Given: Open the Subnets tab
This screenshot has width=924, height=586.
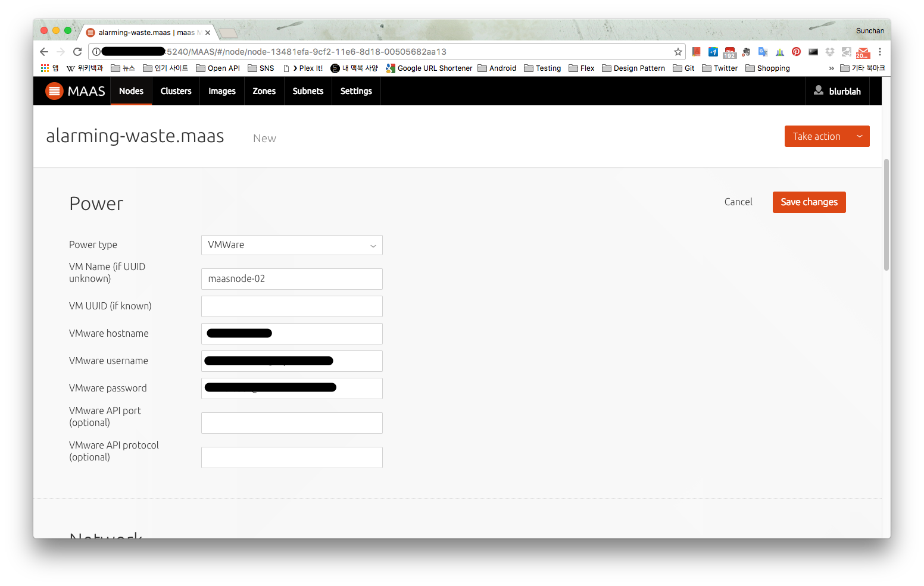Looking at the screenshot, I should 308,91.
